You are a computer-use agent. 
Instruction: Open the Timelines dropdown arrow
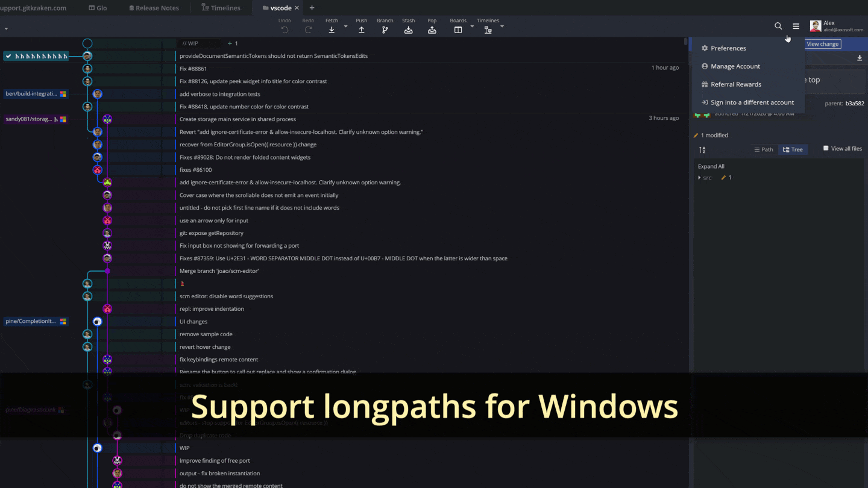coord(502,27)
